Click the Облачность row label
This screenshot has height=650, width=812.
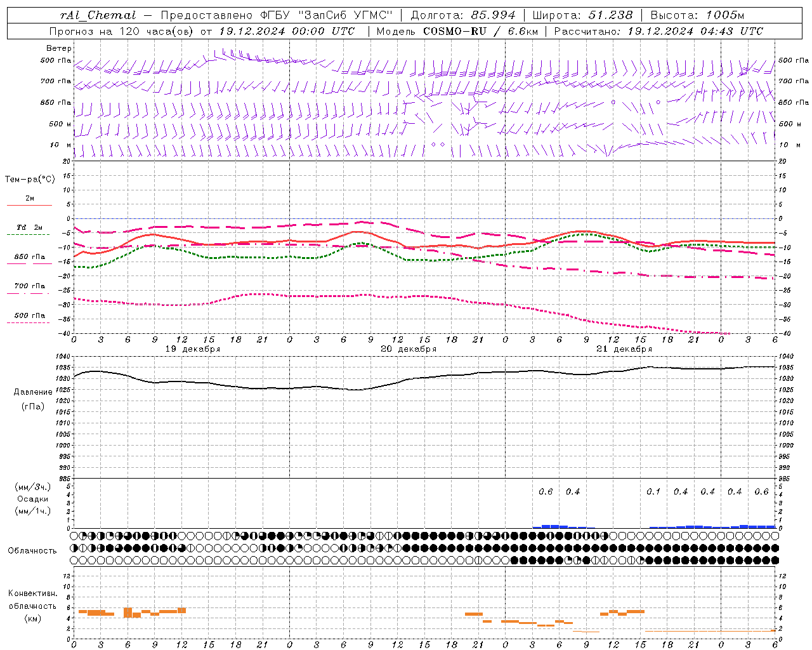coord(32,551)
